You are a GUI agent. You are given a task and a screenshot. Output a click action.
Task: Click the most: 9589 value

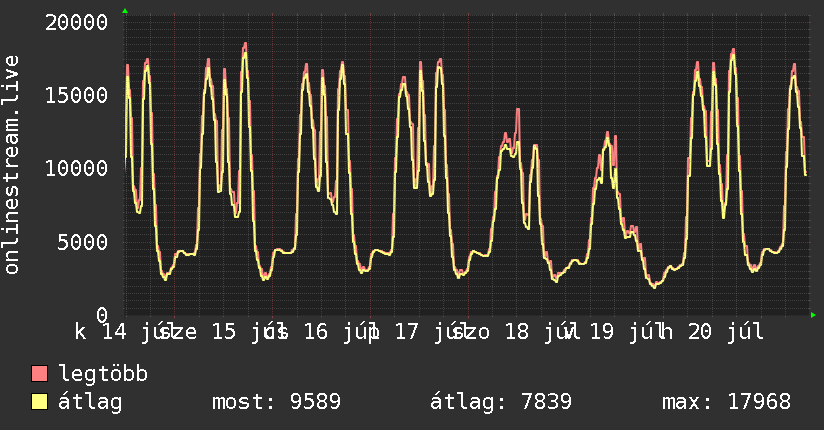276,402
